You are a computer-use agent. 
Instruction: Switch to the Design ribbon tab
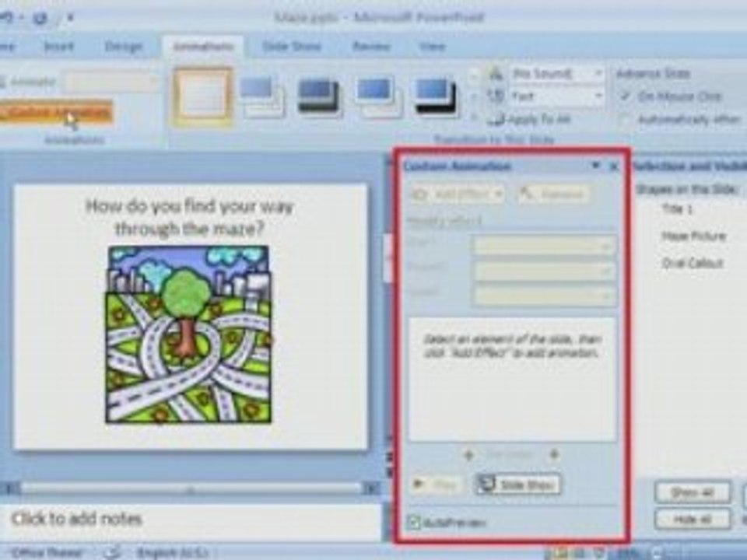[x=124, y=47]
